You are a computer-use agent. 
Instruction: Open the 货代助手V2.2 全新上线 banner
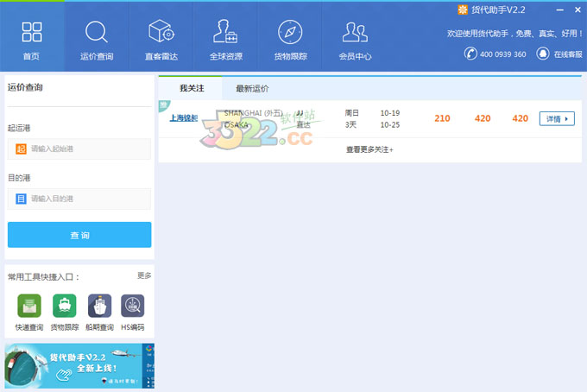coord(79,366)
